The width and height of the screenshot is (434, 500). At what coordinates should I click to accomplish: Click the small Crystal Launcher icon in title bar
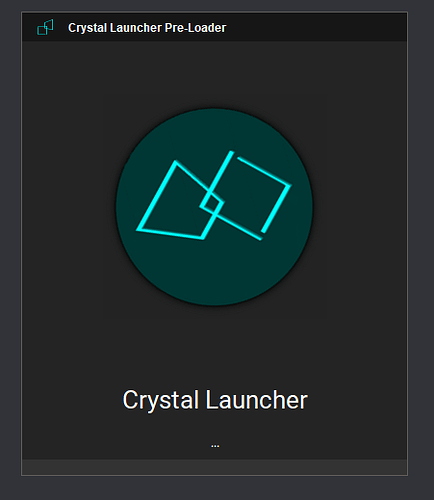[45, 27]
